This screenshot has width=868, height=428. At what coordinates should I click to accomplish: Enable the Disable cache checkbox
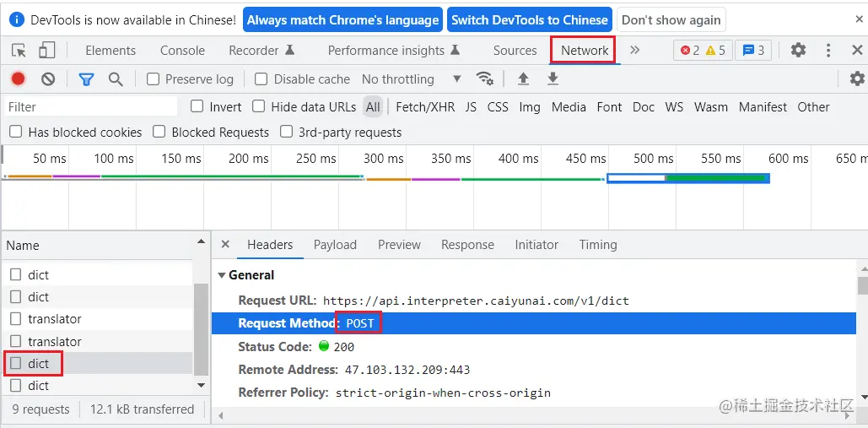(261, 79)
